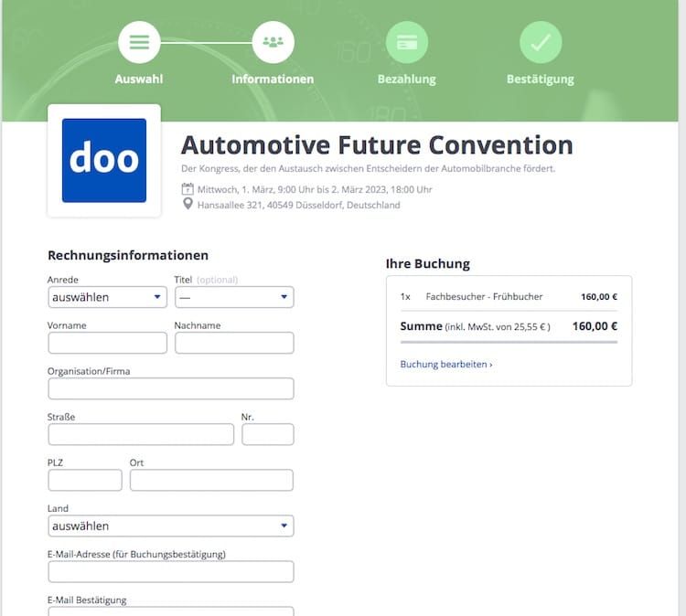Click the Straße input field
The width and height of the screenshot is (686, 616).
pos(141,434)
